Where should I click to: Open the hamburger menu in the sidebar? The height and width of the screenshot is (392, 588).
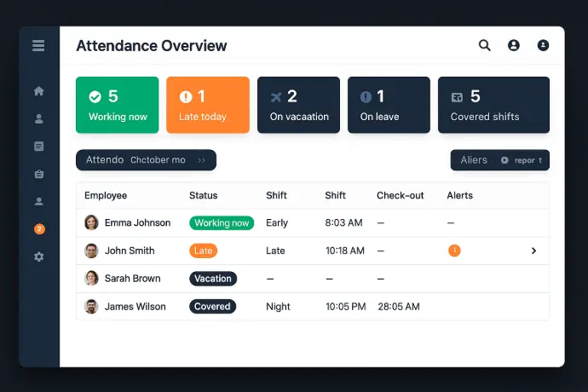(x=38, y=46)
